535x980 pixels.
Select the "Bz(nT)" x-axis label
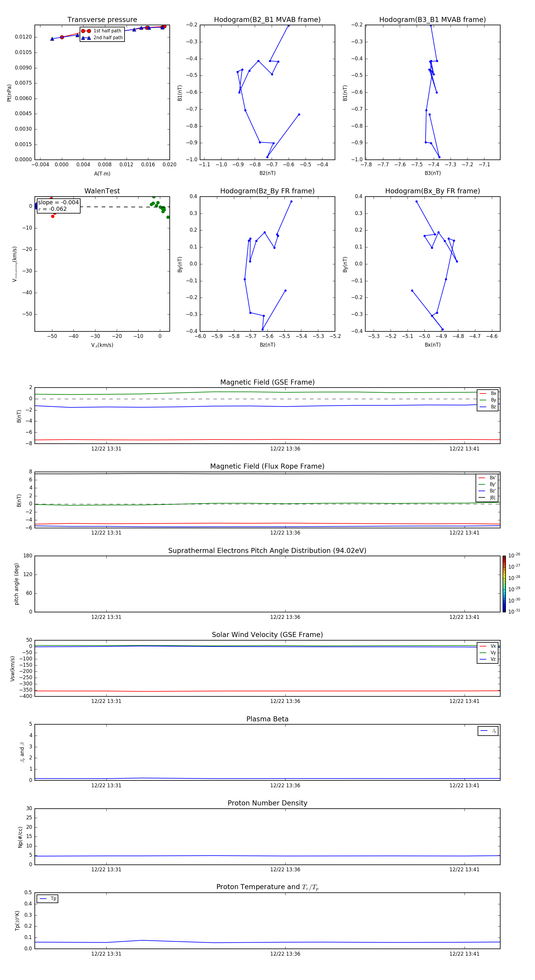click(x=267, y=345)
